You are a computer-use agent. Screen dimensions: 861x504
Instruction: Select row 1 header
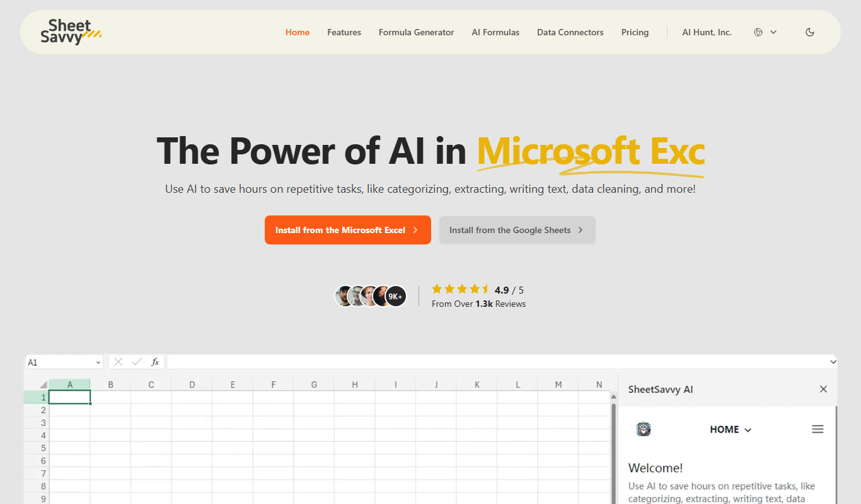pyautogui.click(x=37, y=397)
